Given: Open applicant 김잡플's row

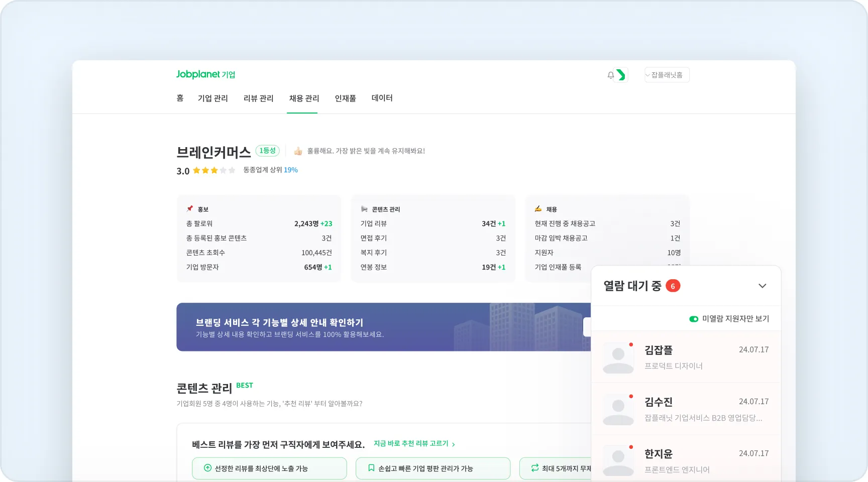Looking at the screenshot, I should (x=686, y=357).
